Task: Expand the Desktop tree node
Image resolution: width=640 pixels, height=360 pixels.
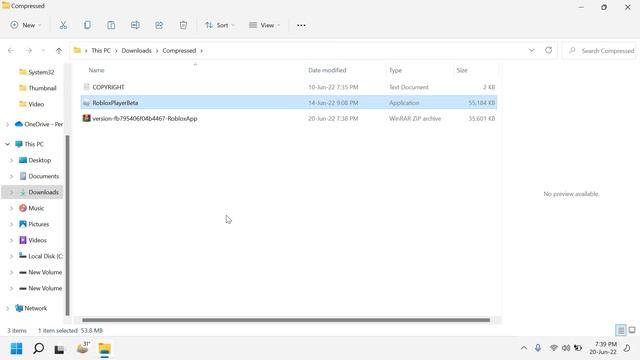Action: click(x=11, y=160)
